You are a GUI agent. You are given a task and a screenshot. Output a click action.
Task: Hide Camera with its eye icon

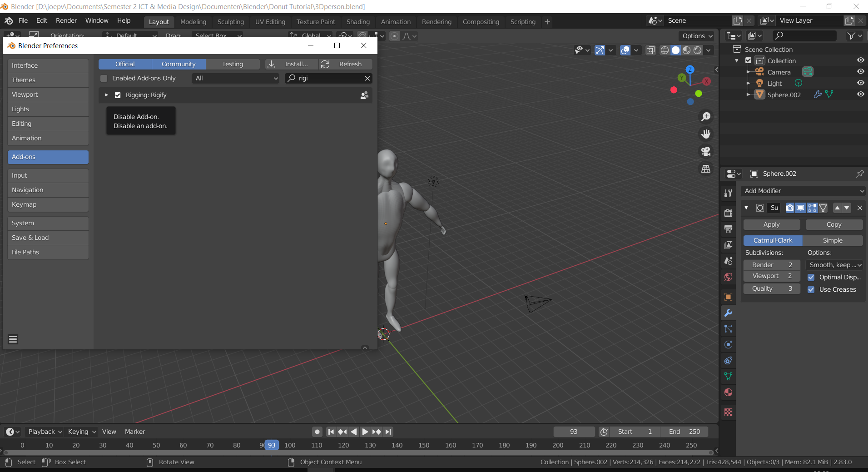click(860, 72)
